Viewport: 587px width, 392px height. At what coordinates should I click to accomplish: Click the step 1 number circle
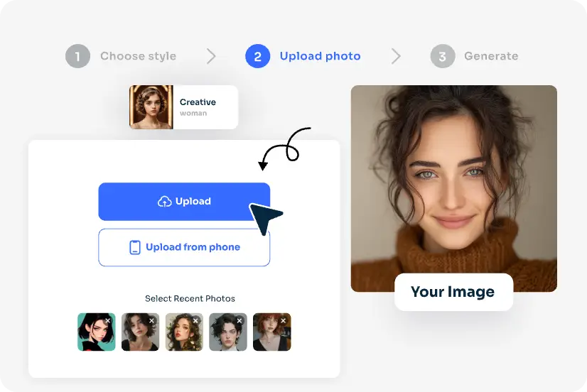[x=77, y=56]
